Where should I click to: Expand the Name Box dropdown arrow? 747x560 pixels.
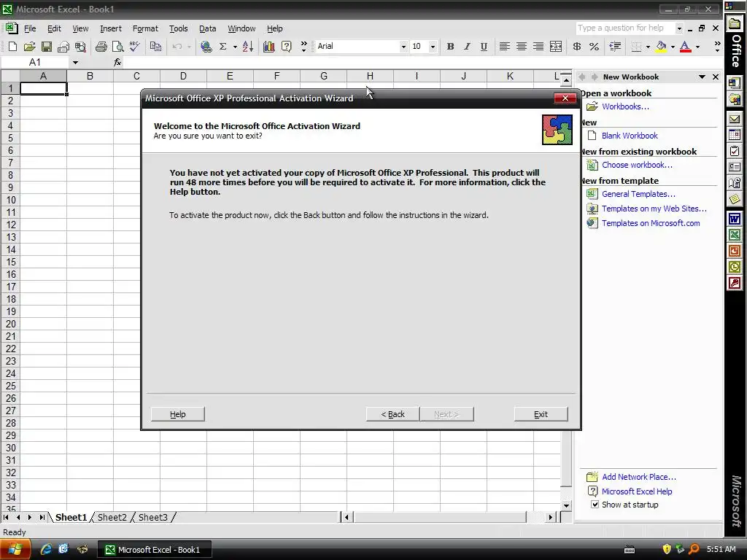(75, 63)
